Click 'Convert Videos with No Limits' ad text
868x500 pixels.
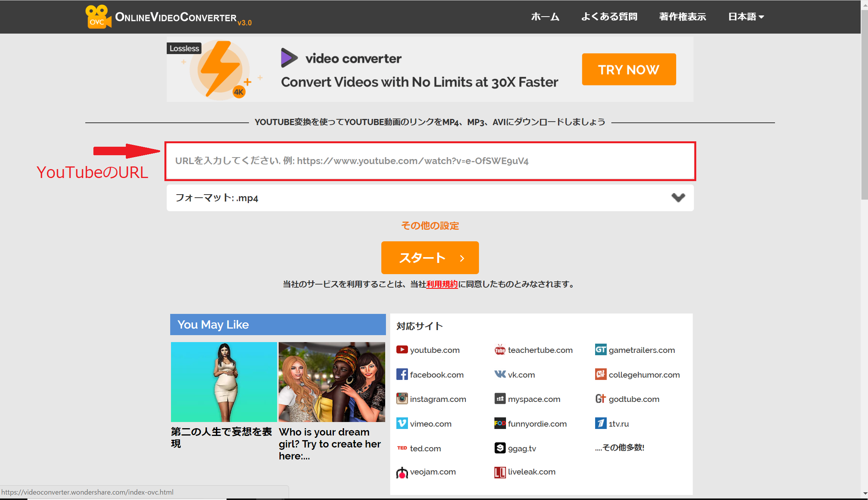coord(420,82)
